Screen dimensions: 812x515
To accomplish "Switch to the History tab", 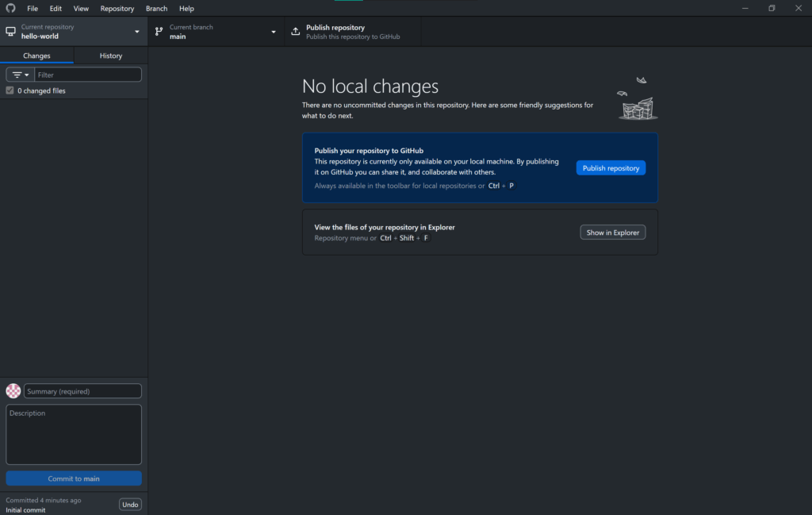I will click(111, 56).
